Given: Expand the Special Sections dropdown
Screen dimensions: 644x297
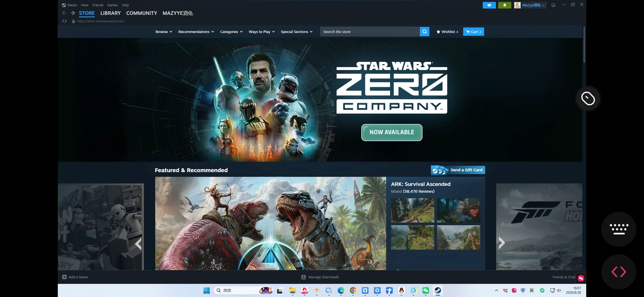Looking at the screenshot, I should coord(297,32).
